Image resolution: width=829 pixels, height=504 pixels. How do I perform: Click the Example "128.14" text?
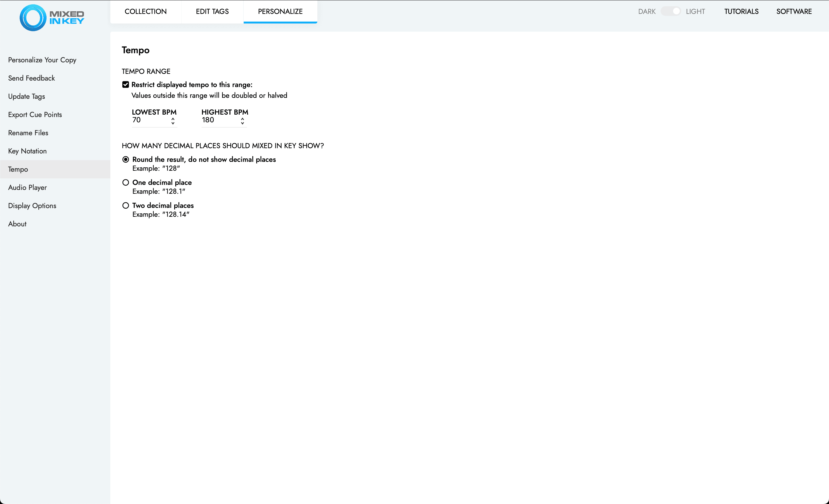161,215
